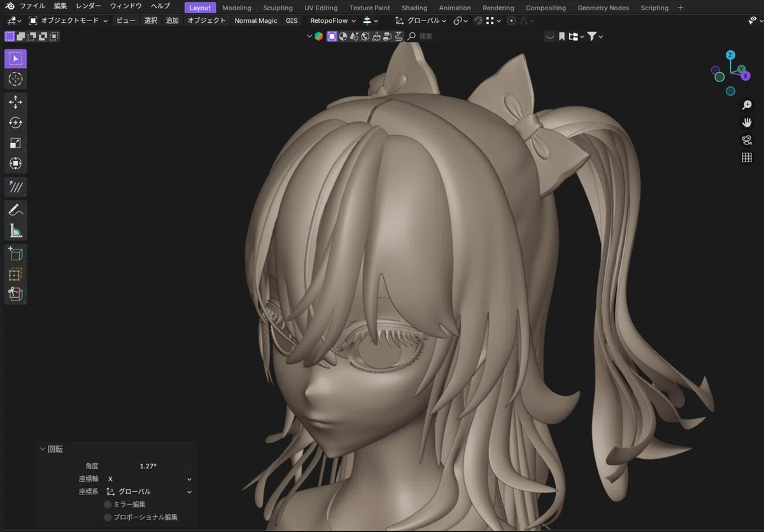The image size is (764, 532).
Task: Enable the プロポーショナル編集 checkbox
Action: [108, 517]
